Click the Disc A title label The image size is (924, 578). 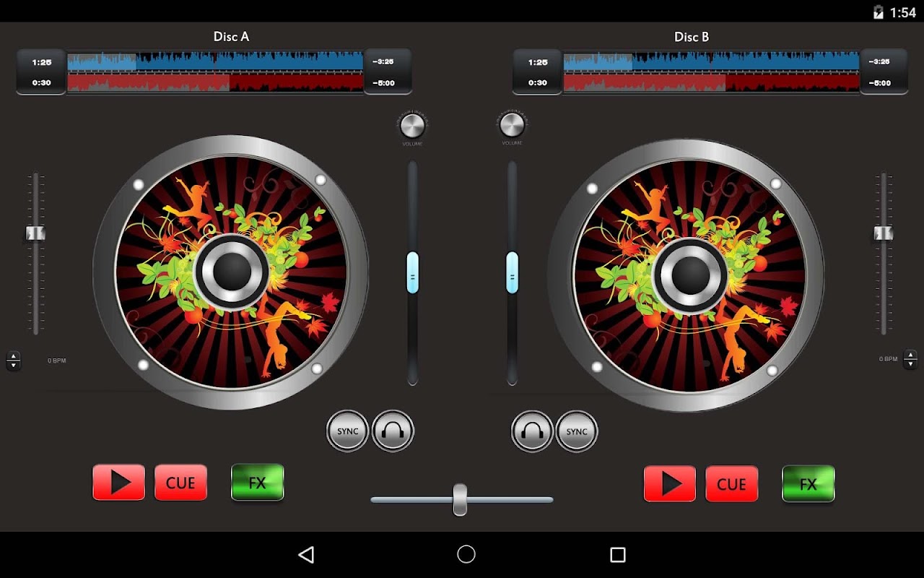coord(231,36)
